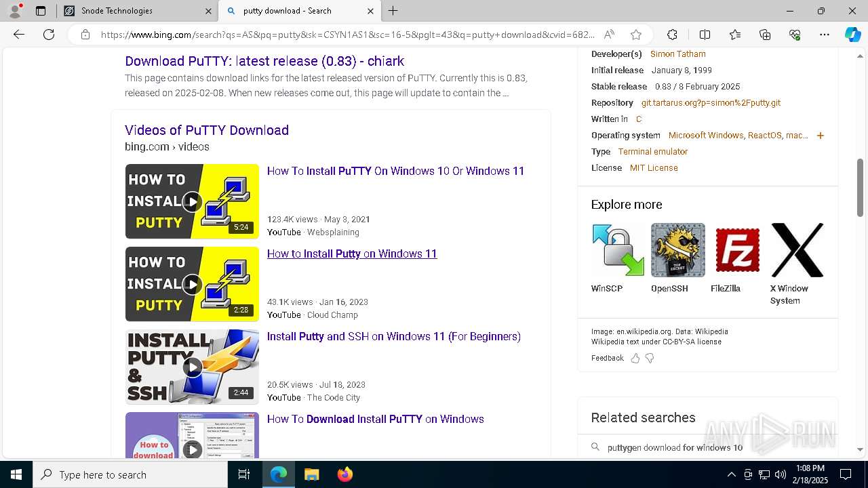View site information padlock icon

pyautogui.click(x=85, y=35)
